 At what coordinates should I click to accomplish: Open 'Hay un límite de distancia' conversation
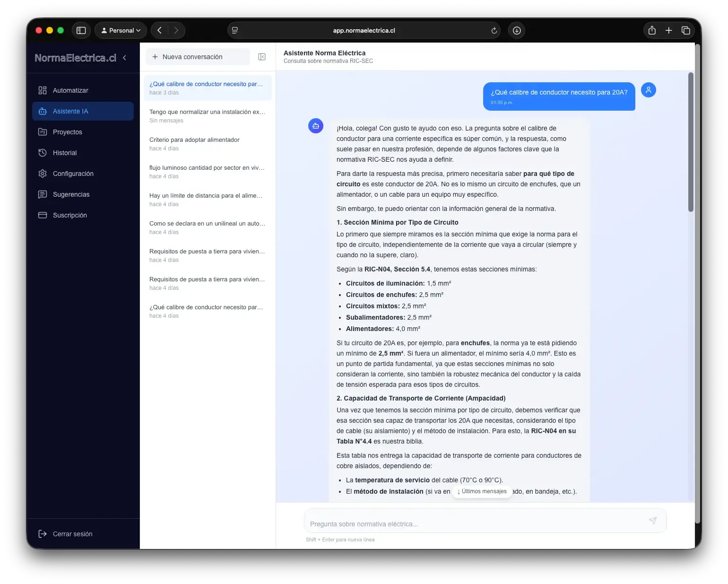(x=208, y=200)
